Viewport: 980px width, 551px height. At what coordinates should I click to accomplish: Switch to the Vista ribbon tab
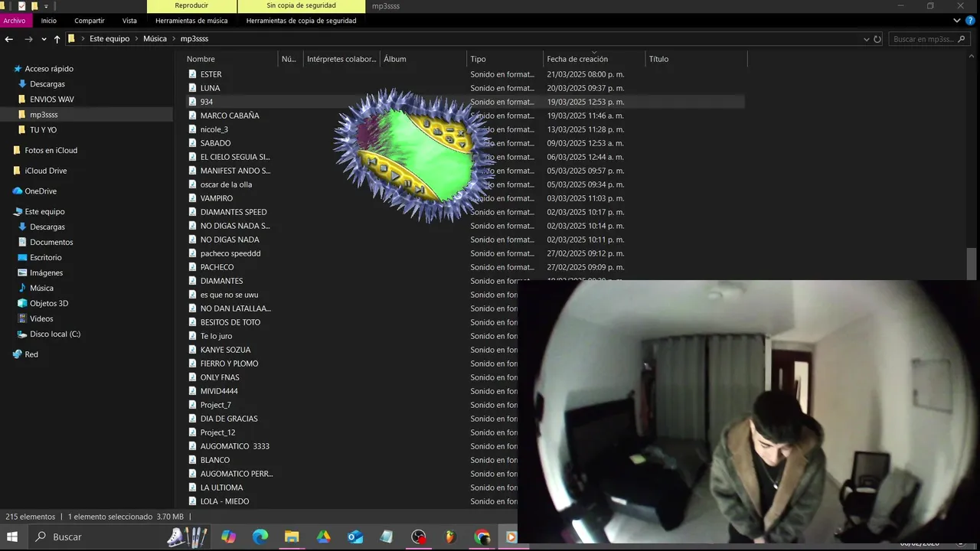point(129,21)
